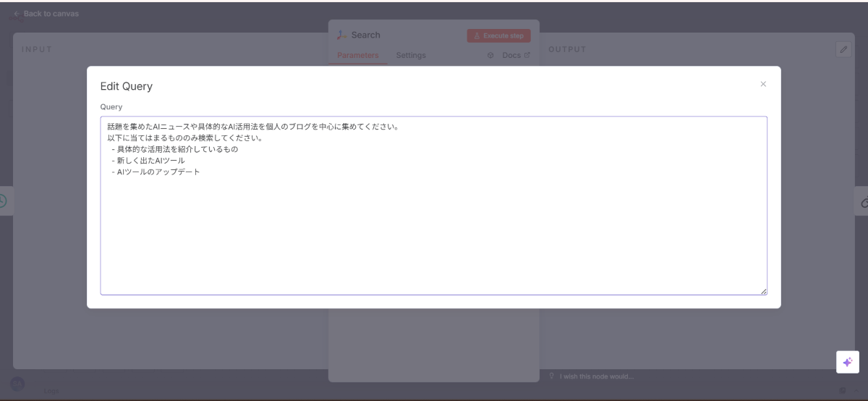The height and width of the screenshot is (401, 868).
Task: Close the Edit Query dialog
Action: point(763,84)
